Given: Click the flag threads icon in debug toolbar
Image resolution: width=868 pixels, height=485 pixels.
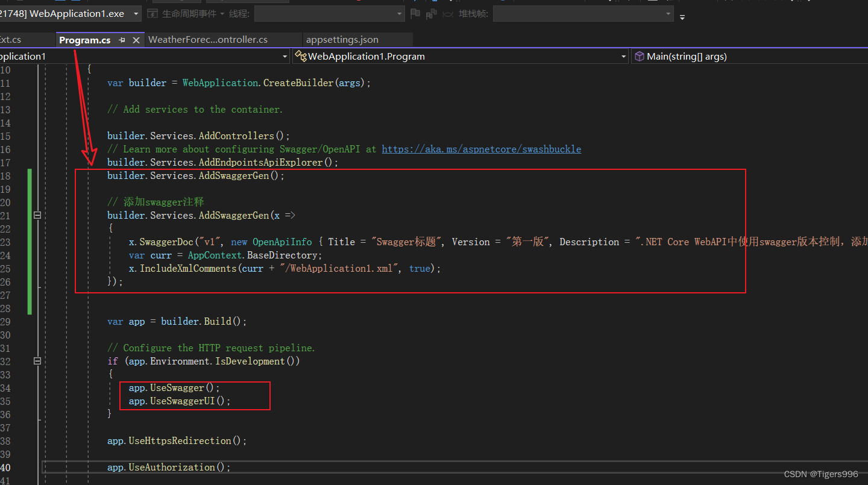Looking at the screenshot, I should tap(415, 13).
